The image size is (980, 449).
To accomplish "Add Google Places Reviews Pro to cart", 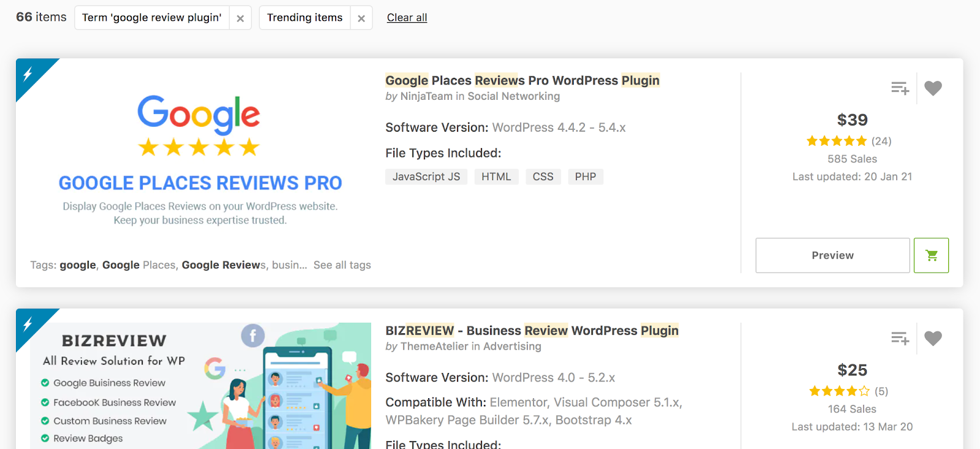I will (931, 255).
